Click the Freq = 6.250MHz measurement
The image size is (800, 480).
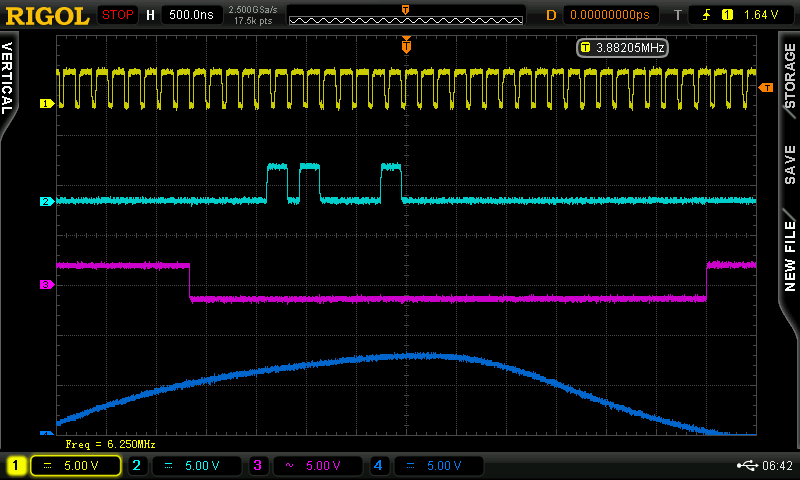(x=110, y=444)
